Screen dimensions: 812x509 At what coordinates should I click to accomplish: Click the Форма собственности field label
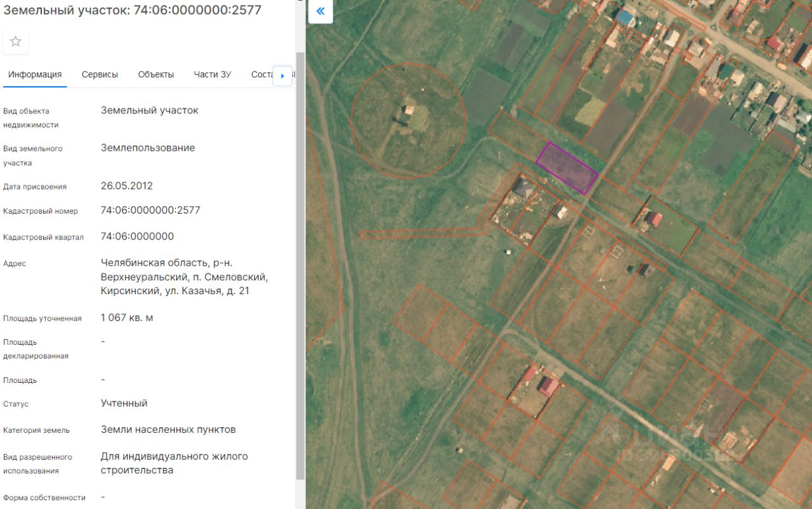tap(44, 498)
